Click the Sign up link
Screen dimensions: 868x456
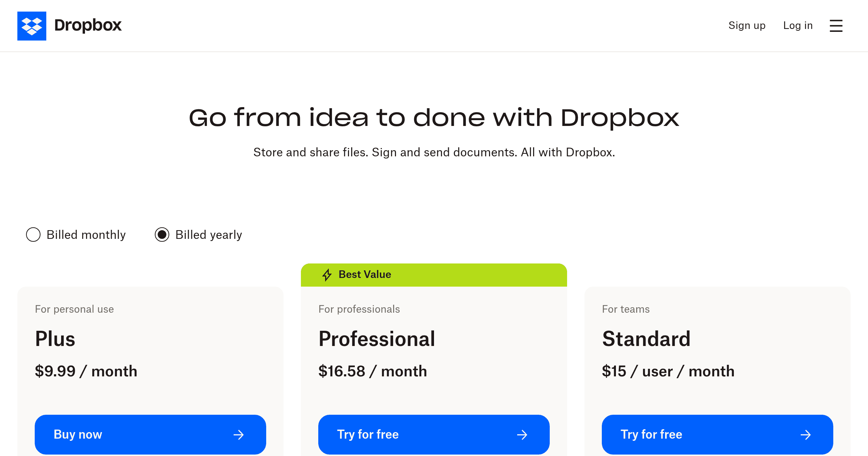click(x=747, y=25)
